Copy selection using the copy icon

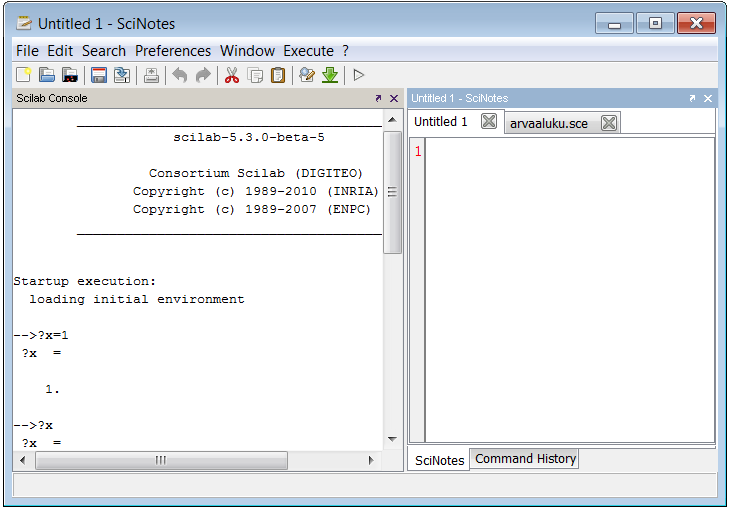[x=255, y=75]
